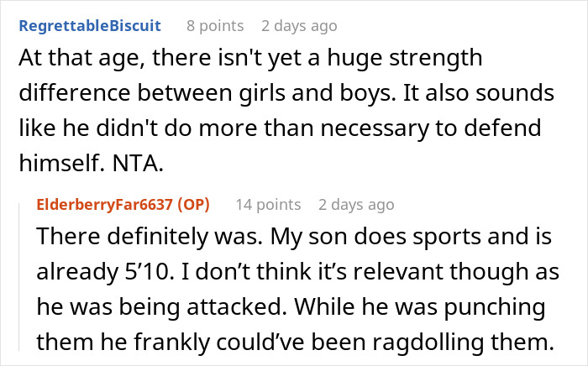Open RegrettableBiscuit comment's "2 days ago" permalink
Viewport: 588px width, 366px height.
299,26
